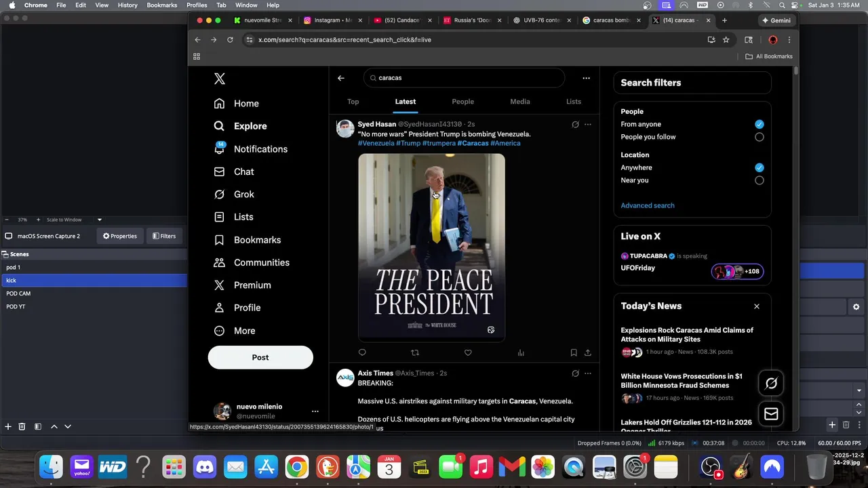The height and width of the screenshot is (488, 868).
Task: Remove selected scene with trash icon in OBS
Action: pyautogui.click(x=22, y=426)
